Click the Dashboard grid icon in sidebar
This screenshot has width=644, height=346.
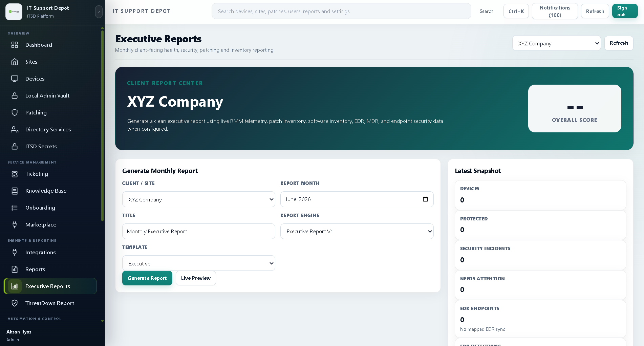click(15, 45)
